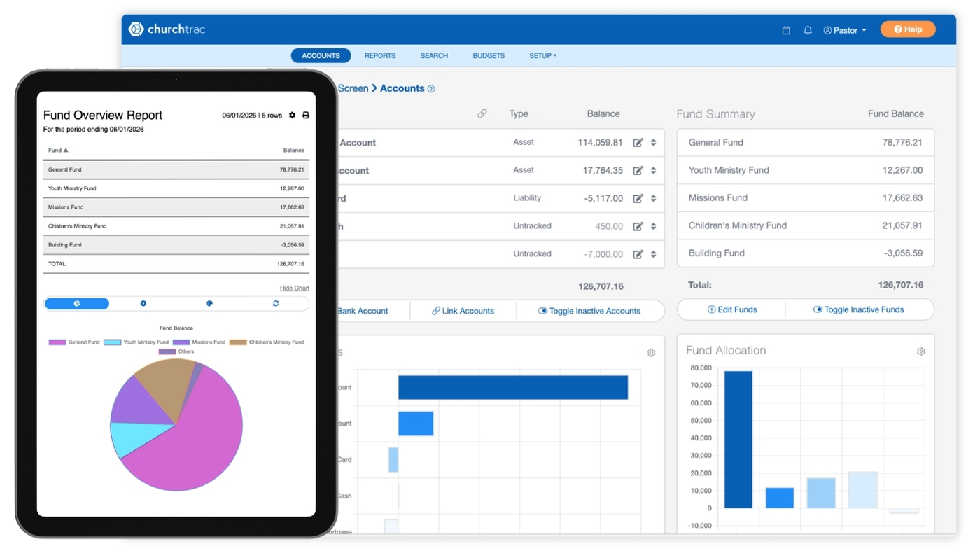
Task: Toggle Inactive Funds
Action: [x=858, y=309]
